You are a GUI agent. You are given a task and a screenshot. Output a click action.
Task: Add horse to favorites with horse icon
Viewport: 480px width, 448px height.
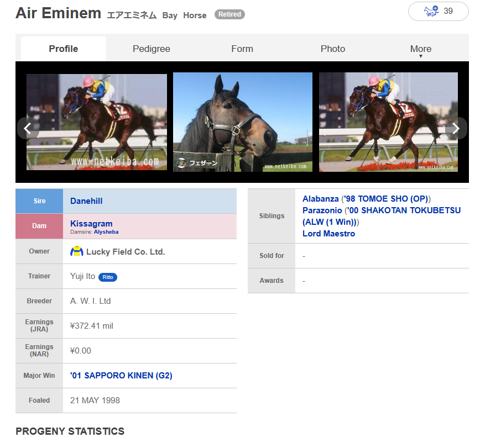coord(438,11)
